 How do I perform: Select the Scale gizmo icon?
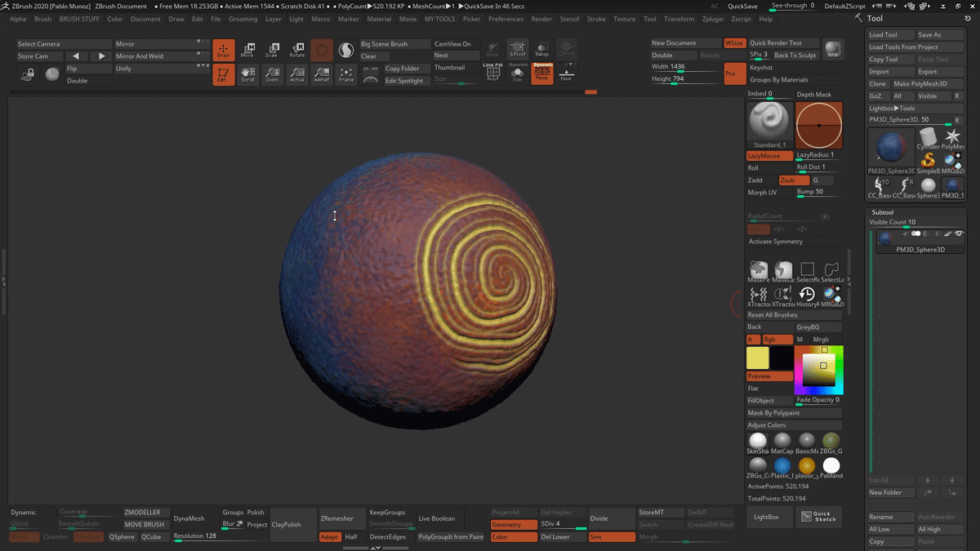click(272, 50)
